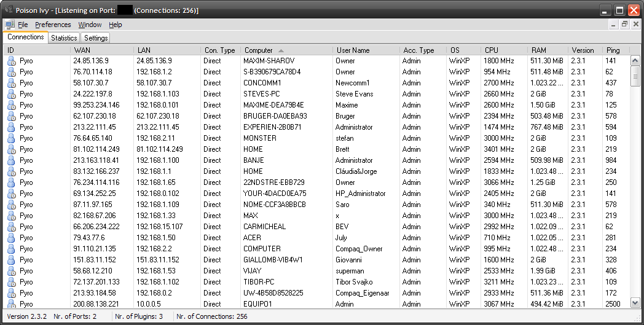The height and width of the screenshot is (325, 644).
Task: Switch to the Statistics tab
Action: pos(64,38)
